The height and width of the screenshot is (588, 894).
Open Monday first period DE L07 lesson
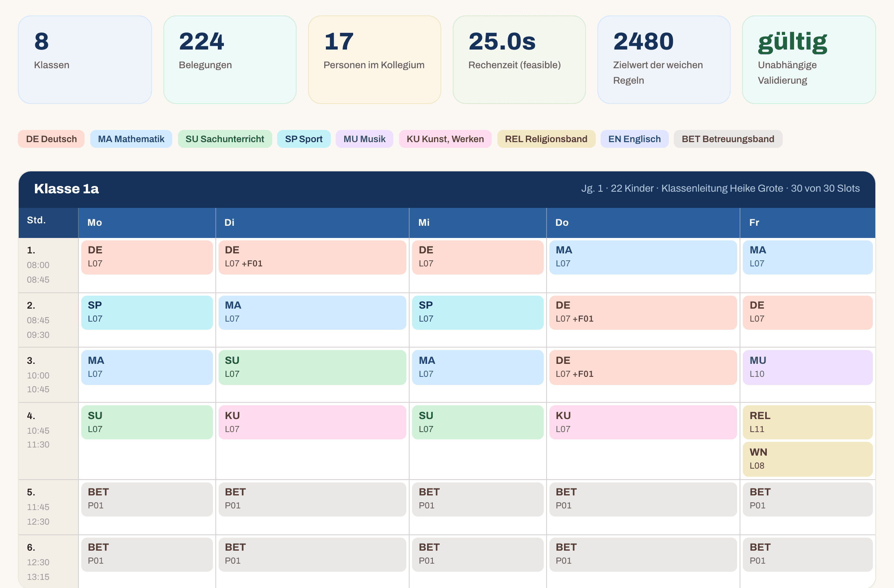click(x=147, y=257)
